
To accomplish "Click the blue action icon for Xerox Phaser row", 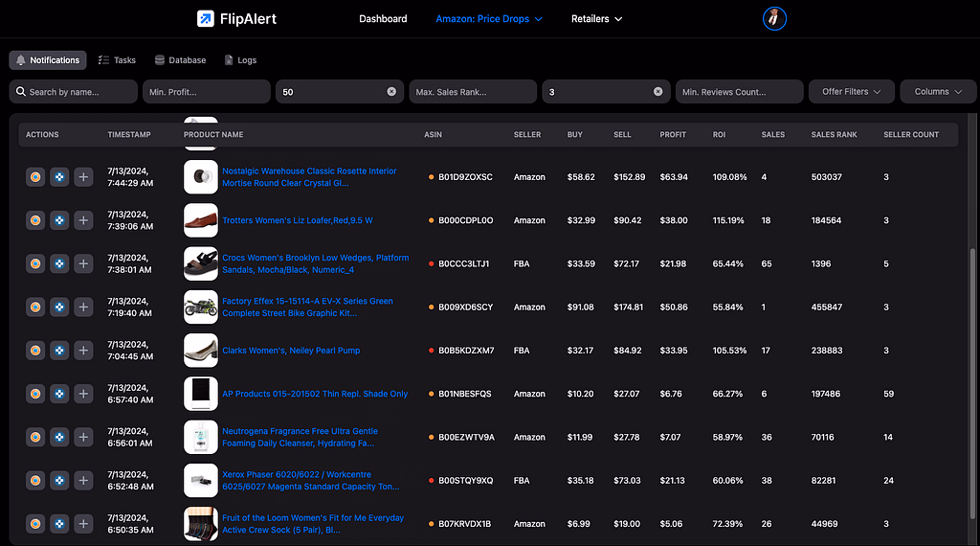I will click(x=59, y=480).
